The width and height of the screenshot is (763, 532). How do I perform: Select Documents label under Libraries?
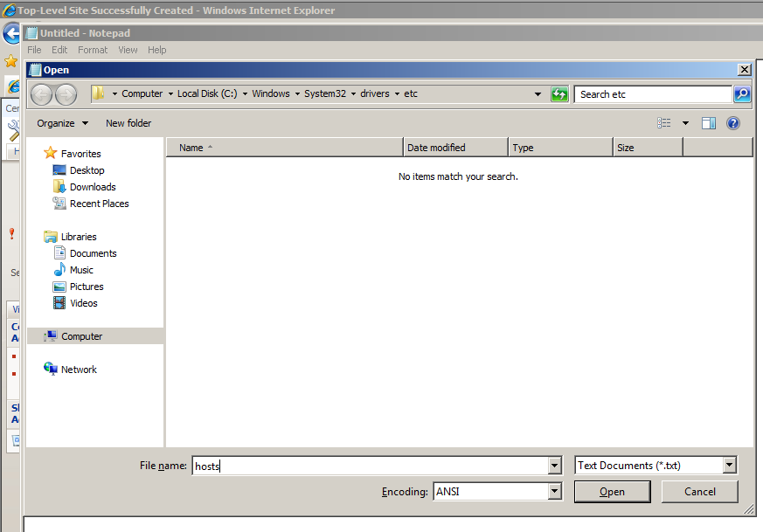pos(94,253)
